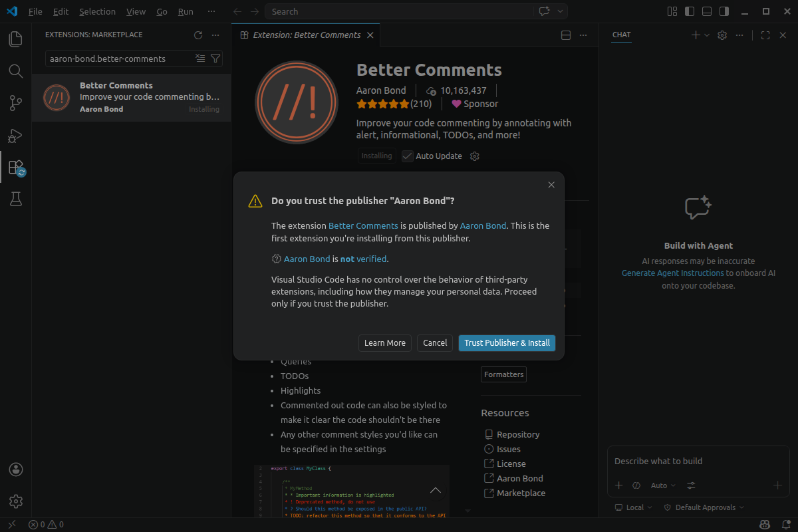The height and width of the screenshot is (532, 798).
Task: Open Better Comments extension settings gear
Action: [475, 156]
